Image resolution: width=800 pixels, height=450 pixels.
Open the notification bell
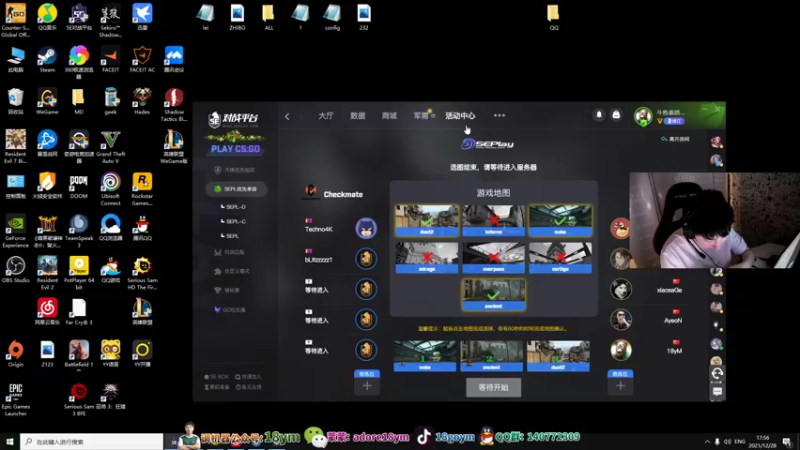point(599,115)
